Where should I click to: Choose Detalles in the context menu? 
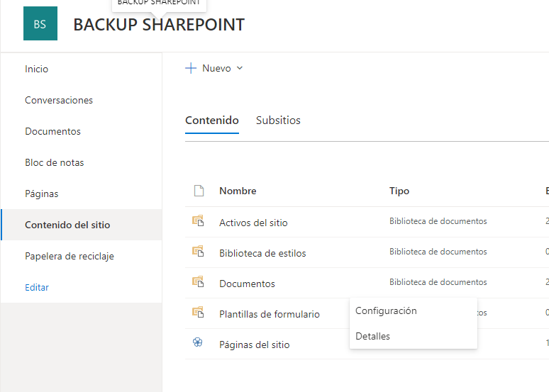click(x=413, y=336)
